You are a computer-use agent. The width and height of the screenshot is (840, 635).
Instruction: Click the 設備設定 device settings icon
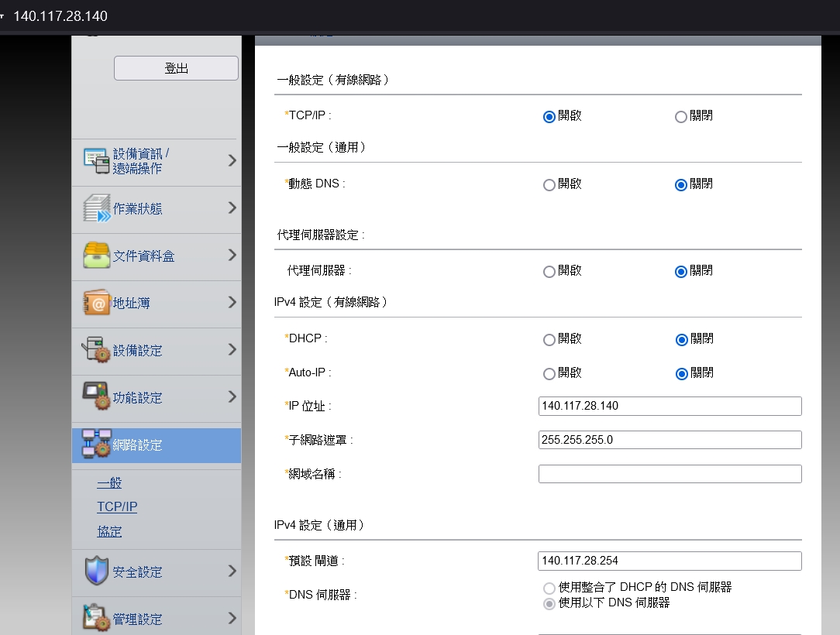[x=96, y=349]
